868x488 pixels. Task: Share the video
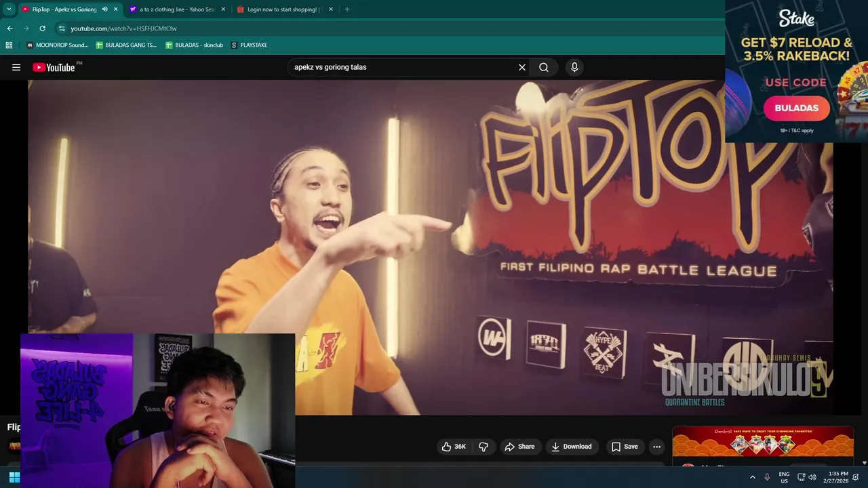[519, 447]
